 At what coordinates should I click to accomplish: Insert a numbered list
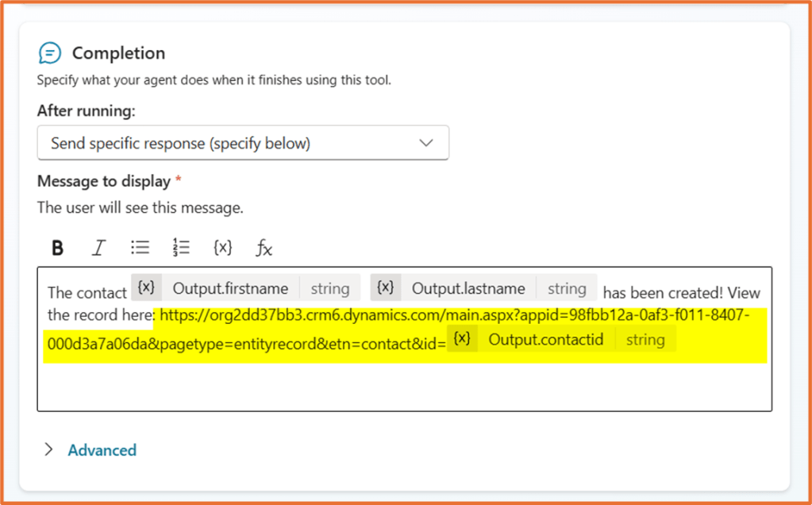(181, 247)
